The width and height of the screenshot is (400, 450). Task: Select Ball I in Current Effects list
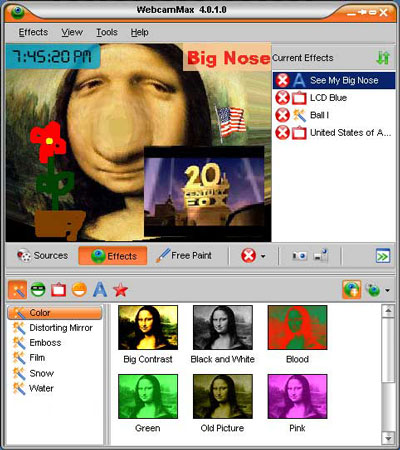tap(334, 115)
